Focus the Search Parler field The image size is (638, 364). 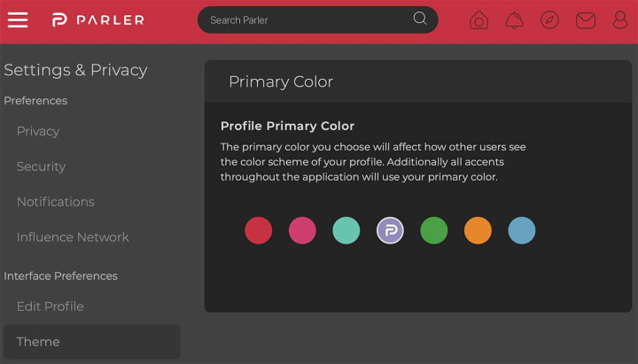coord(318,20)
